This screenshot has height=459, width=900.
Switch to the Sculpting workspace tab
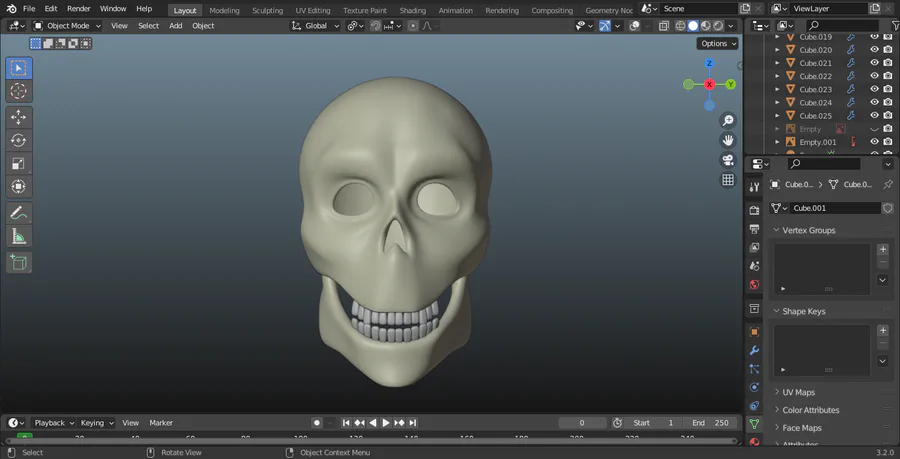pyautogui.click(x=267, y=10)
